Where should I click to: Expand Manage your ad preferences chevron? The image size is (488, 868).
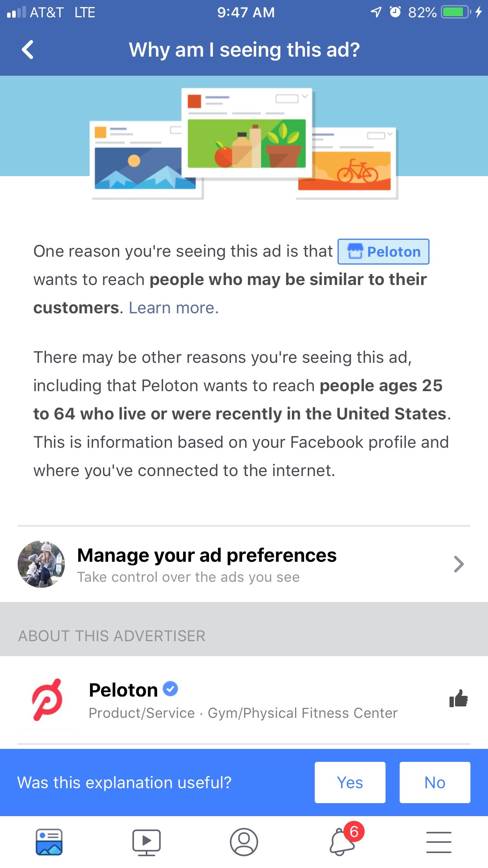(x=459, y=564)
